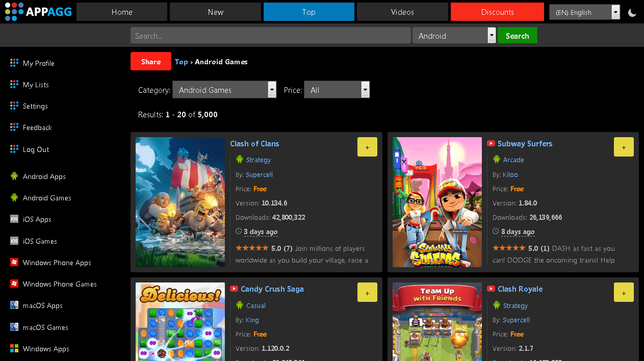This screenshot has width=644, height=361.
Task: Click inside the search input field
Action: point(270,35)
